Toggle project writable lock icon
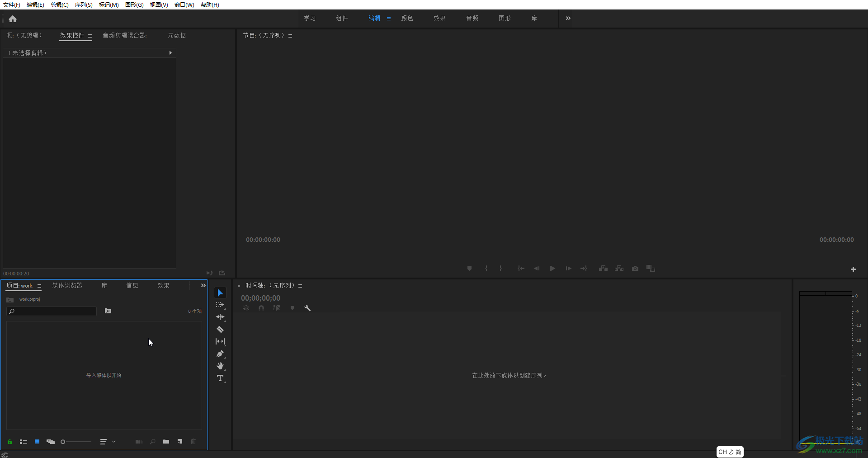This screenshot has height=458, width=868. [9, 442]
